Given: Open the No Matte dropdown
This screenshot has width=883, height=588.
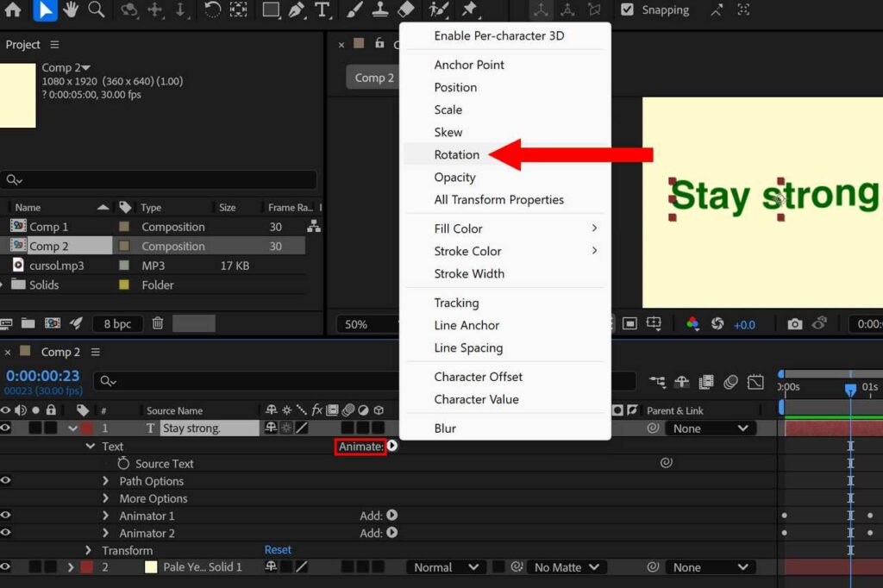Looking at the screenshot, I should 567,567.
